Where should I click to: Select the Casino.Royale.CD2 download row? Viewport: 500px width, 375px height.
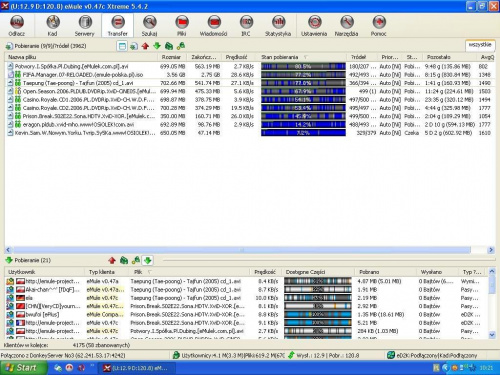(x=250, y=108)
